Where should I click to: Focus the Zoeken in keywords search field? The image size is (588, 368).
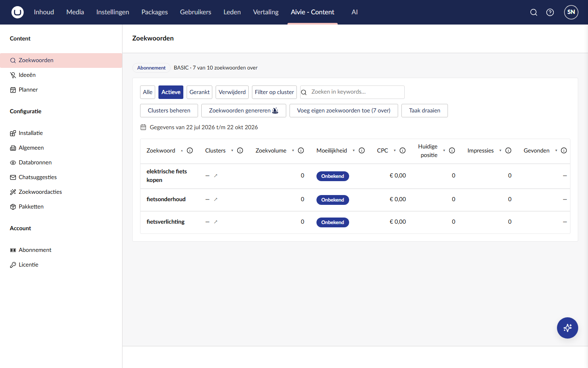click(352, 92)
